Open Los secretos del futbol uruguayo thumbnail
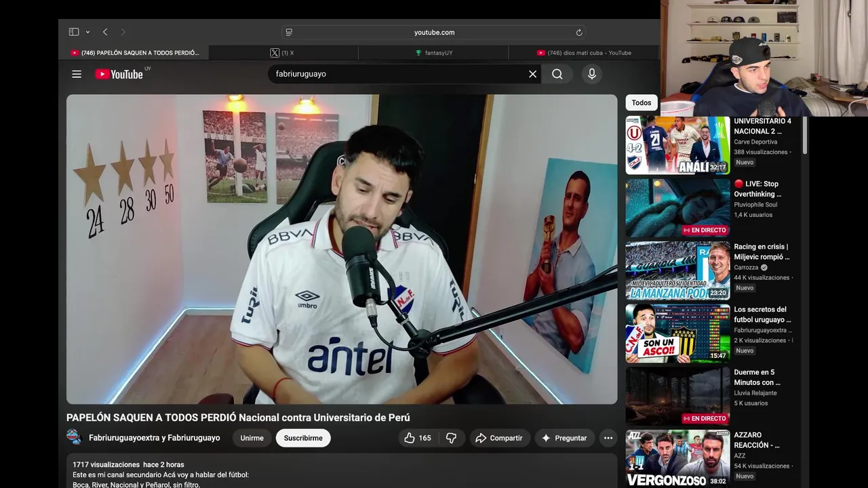The height and width of the screenshot is (488, 868). click(677, 333)
